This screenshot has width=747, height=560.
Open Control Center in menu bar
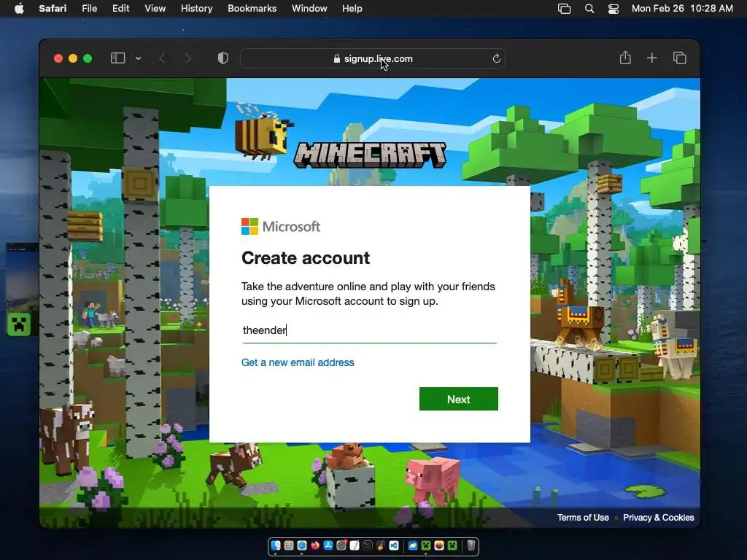pyautogui.click(x=614, y=9)
